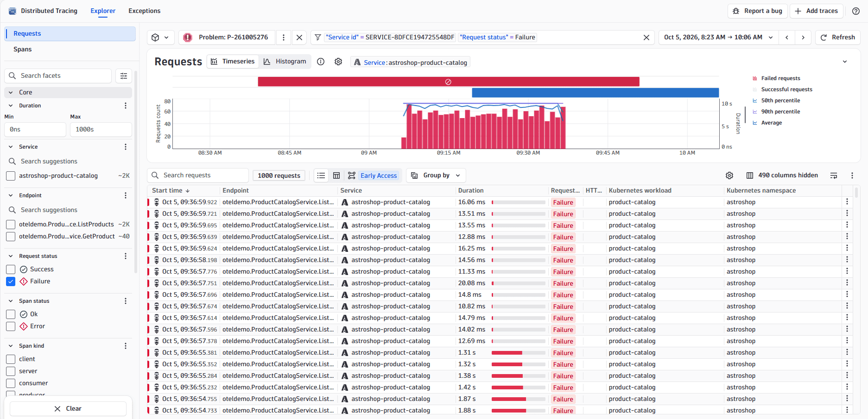
Task: Open the timeframe selector dropdown
Action: coord(718,38)
